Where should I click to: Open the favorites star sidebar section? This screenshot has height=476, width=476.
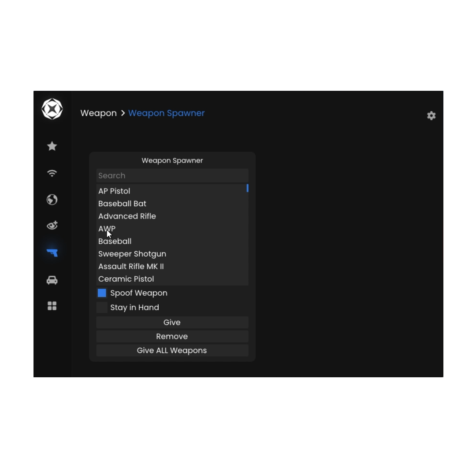[x=52, y=146]
